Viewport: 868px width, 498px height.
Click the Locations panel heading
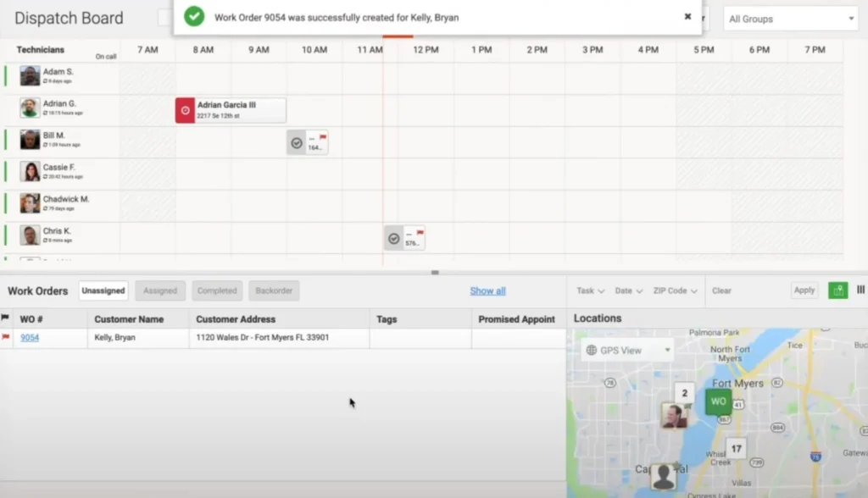[598, 318]
